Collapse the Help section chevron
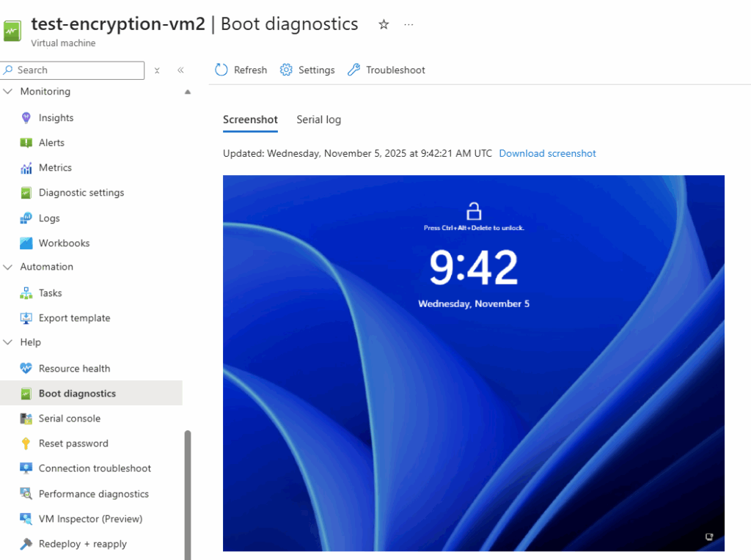 (x=9, y=342)
